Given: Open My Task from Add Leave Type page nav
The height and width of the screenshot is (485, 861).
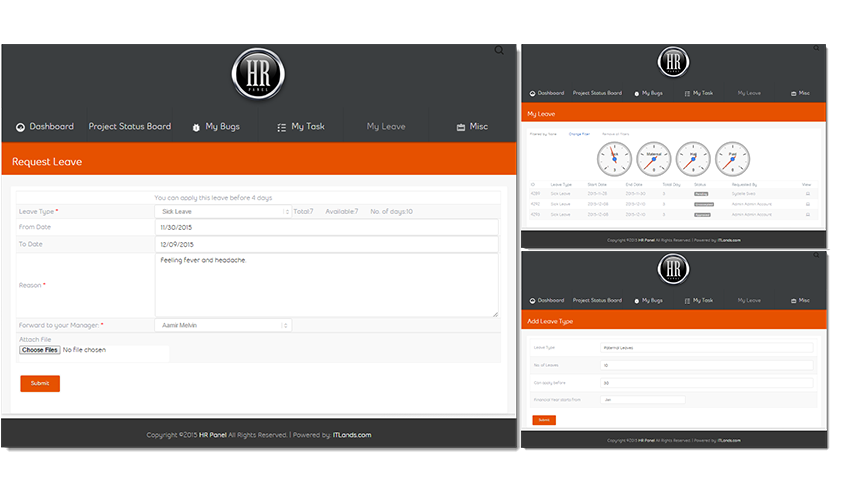Looking at the screenshot, I should click(698, 300).
